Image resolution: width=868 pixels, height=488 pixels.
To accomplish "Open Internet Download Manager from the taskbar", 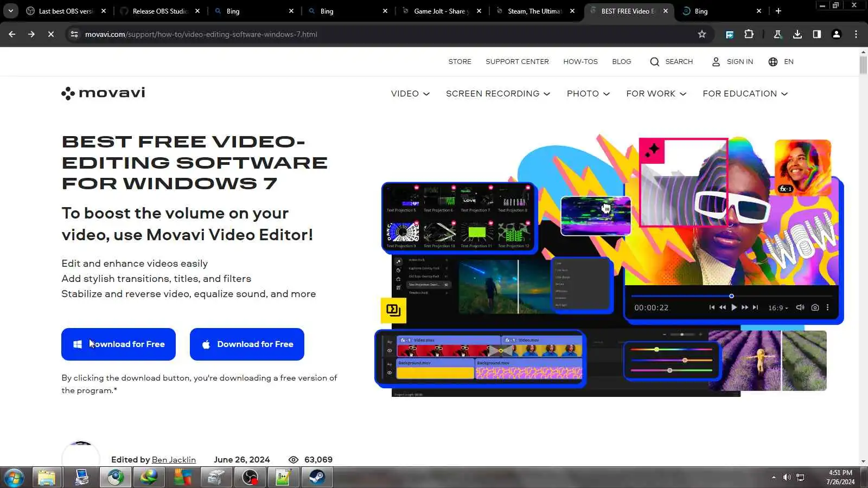I will click(149, 478).
